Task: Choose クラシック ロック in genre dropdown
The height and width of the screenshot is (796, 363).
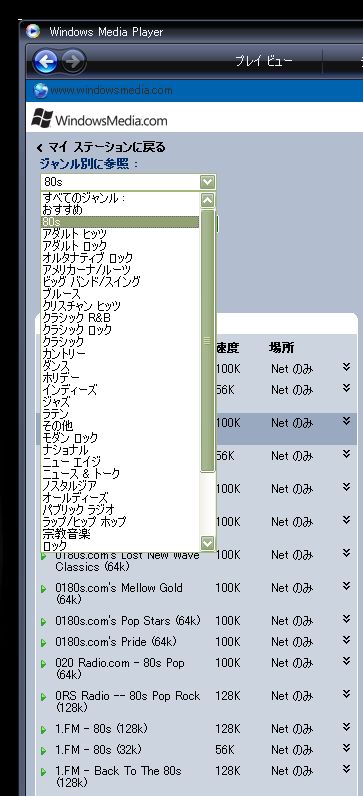Action: [77, 329]
